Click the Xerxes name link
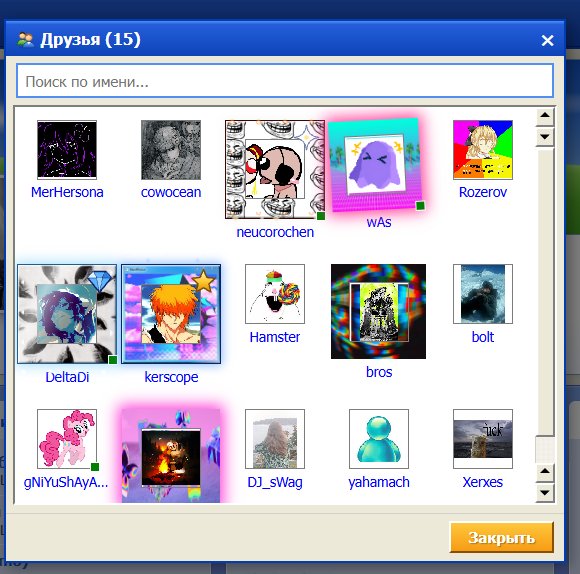Viewport: 580px width, 574px height. 483,482
